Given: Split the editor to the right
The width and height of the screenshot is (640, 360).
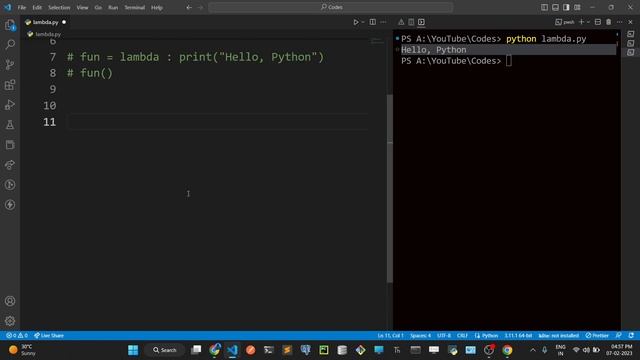Looking at the screenshot, I should (x=373, y=22).
